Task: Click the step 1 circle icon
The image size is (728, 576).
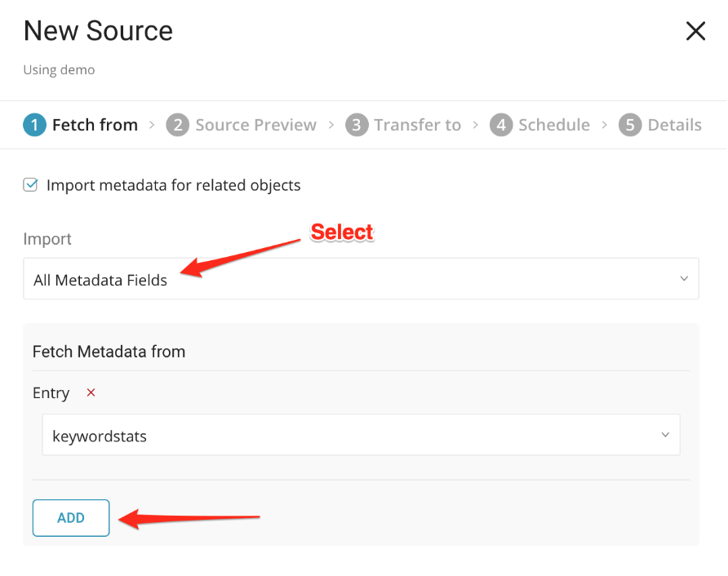Action: 34,125
